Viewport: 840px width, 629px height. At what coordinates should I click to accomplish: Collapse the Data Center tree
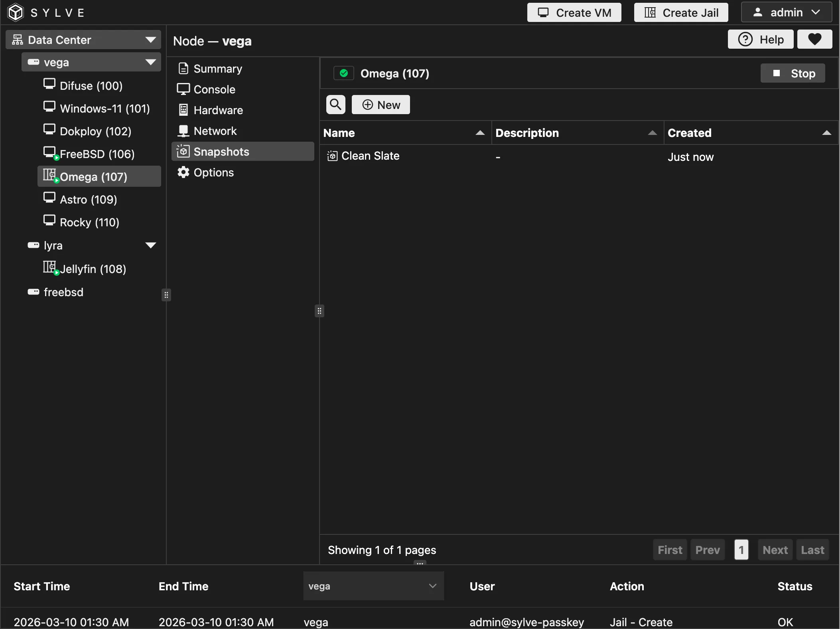[x=150, y=40]
